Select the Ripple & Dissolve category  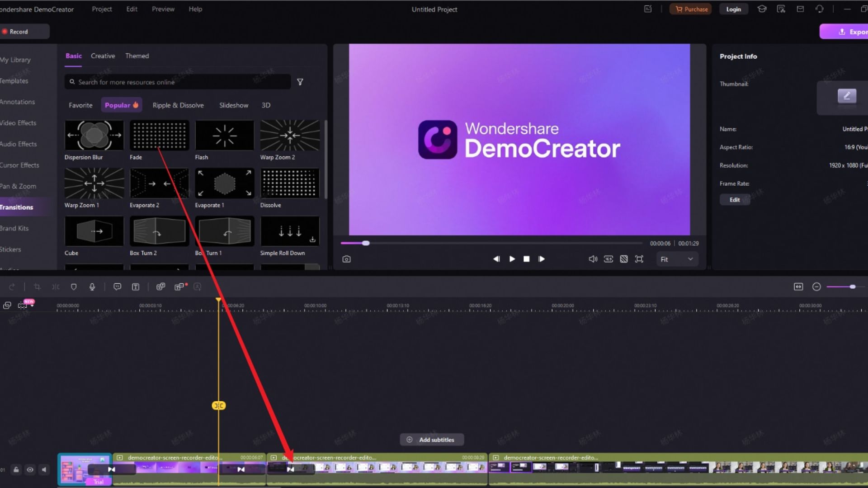coord(178,105)
